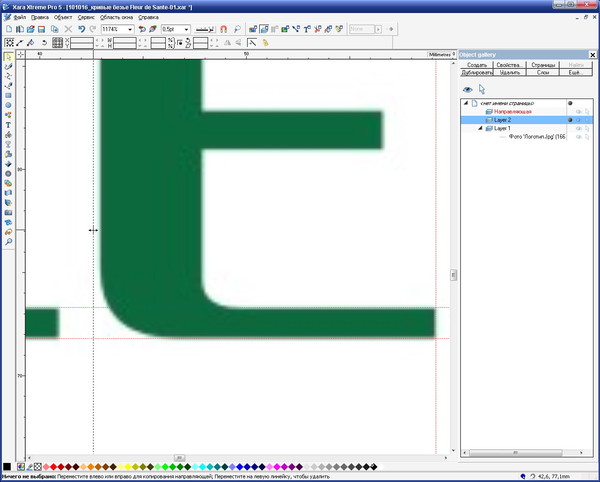This screenshot has width=600, height=482.
Task: Select the Text tool
Action: click(8, 125)
